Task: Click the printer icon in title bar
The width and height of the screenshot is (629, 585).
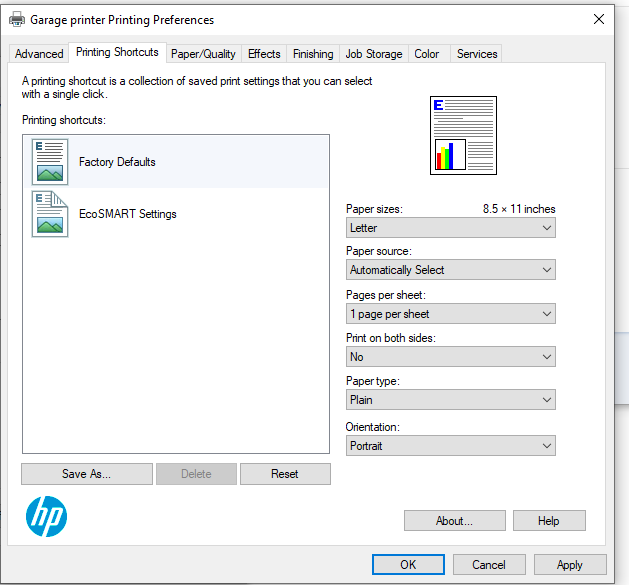Action: click(x=17, y=19)
